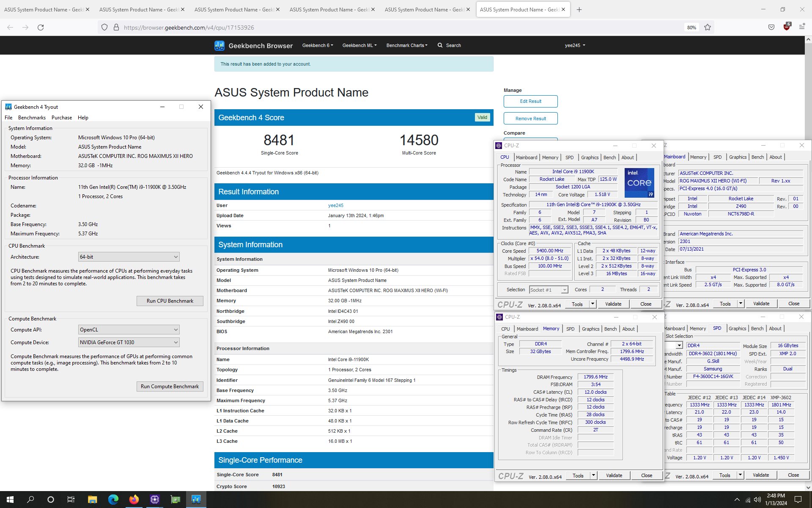812x508 pixels.
Task: Switch to Mainboard tab in CPU-Z CPU window
Action: [x=527, y=157]
